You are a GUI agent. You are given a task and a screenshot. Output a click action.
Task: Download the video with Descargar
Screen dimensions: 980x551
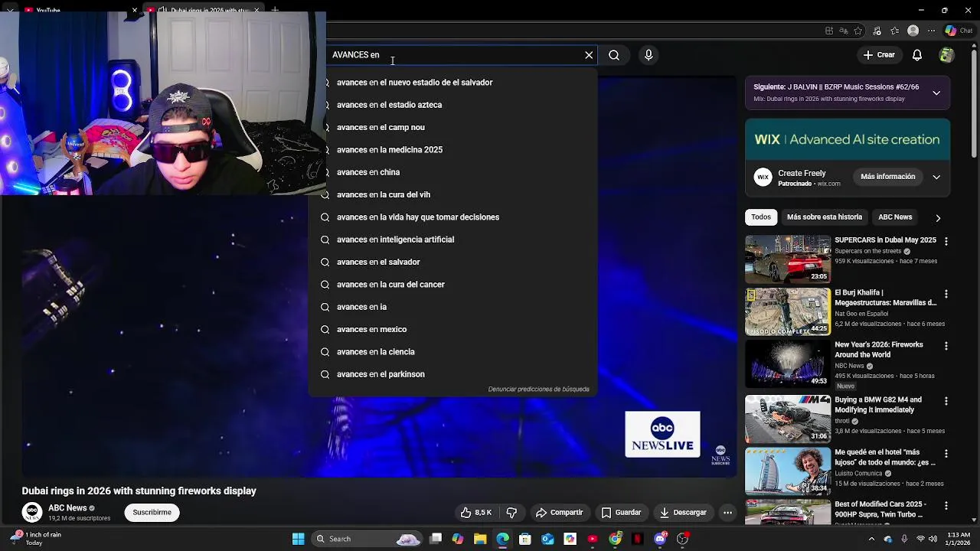pyautogui.click(x=683, y=513)
